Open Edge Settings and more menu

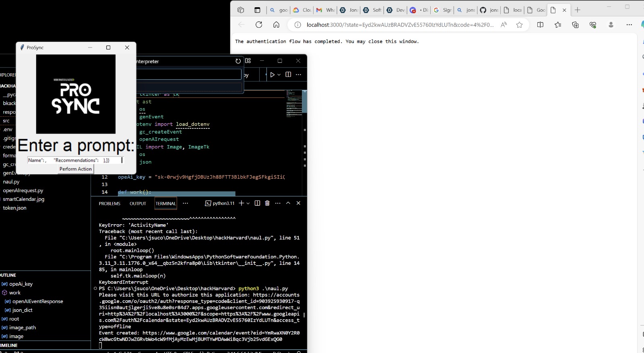click(629, 25)
